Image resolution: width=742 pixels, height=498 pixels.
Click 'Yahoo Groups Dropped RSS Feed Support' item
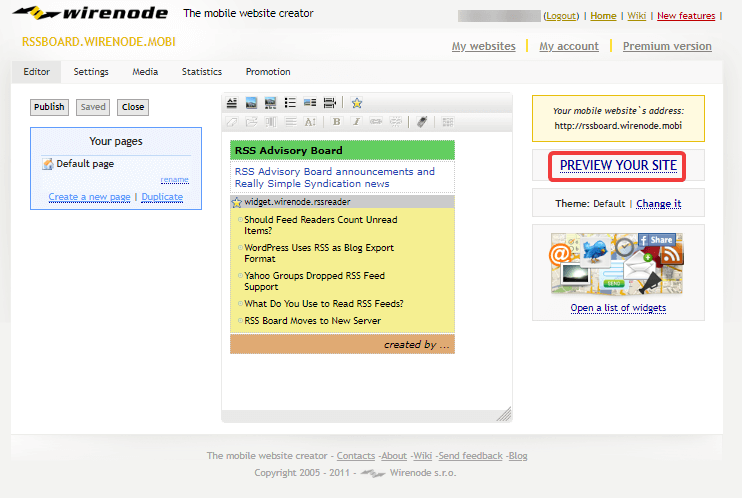315,281
